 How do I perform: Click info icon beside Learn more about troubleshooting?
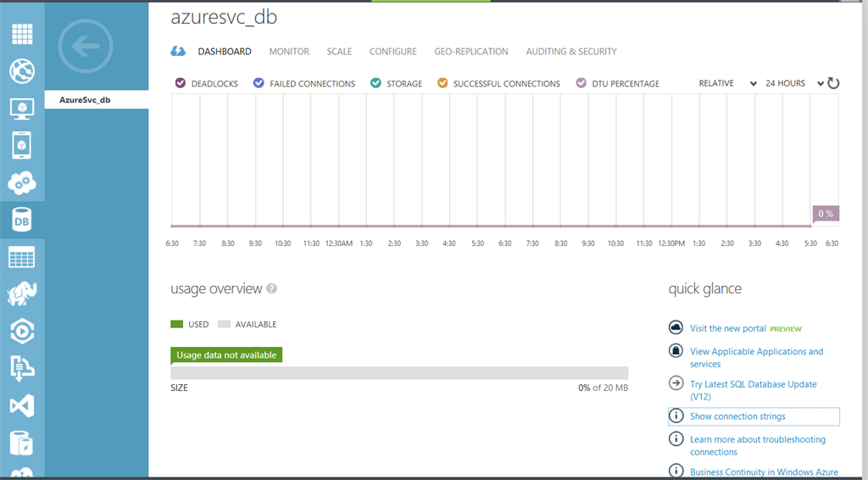click(x=676, y=438)
